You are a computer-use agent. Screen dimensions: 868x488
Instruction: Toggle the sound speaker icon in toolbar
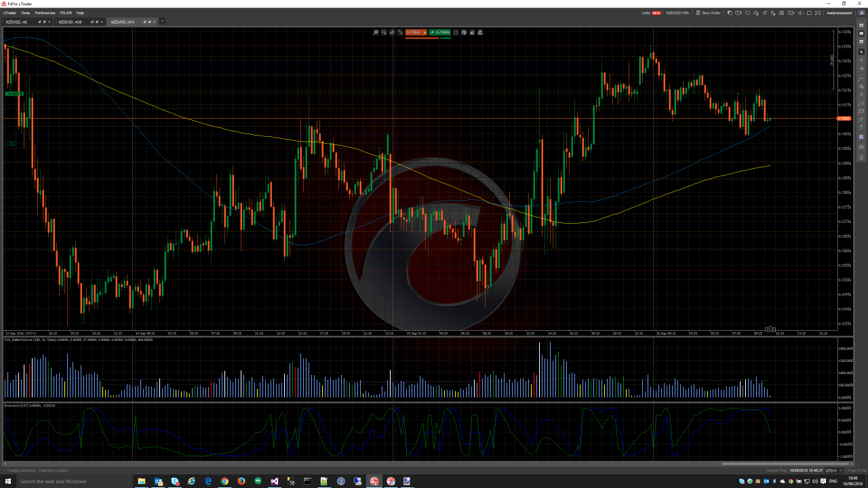coord(801,13)
